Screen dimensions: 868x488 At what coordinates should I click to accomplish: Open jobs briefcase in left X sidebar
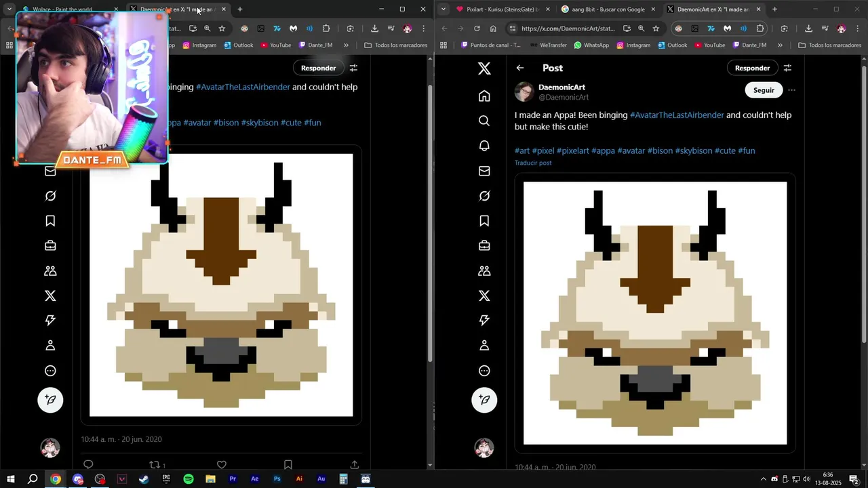(x=50, y=245)
